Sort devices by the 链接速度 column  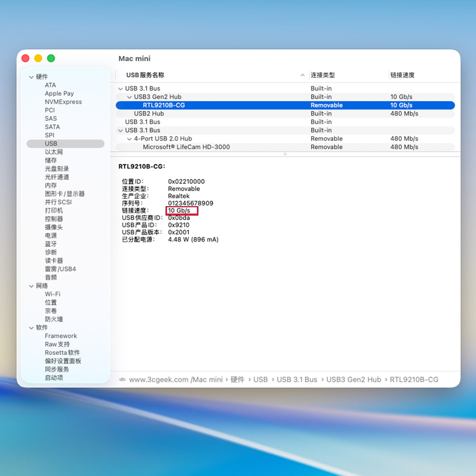pyautogui.click(x=402, y=75)
